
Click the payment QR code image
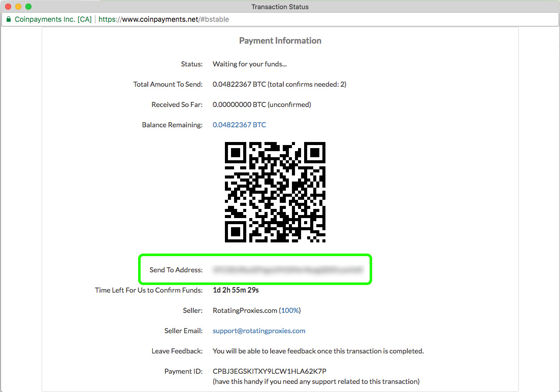pyautogui.click(x=275, y=192)
